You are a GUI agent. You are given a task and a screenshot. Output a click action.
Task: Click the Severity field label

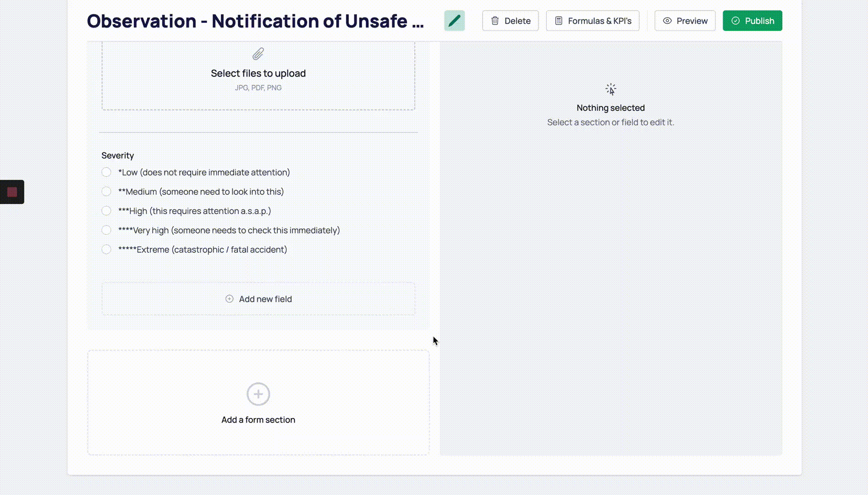click(x=118, y=155)
